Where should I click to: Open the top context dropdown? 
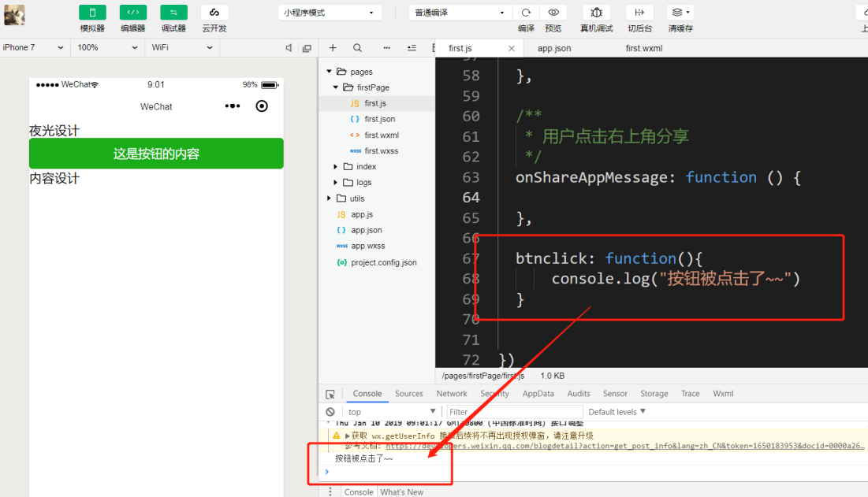(391, 412)
